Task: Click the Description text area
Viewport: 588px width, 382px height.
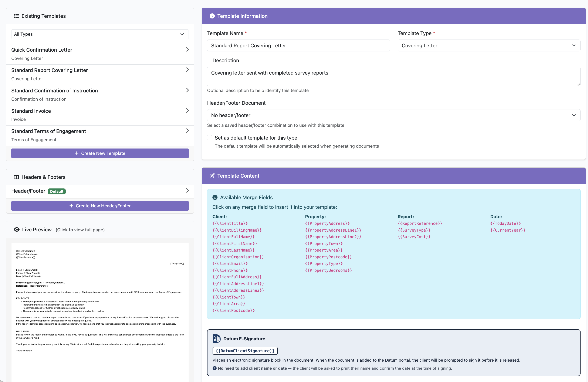Action: pyautogui.click(x=393, y=76)
